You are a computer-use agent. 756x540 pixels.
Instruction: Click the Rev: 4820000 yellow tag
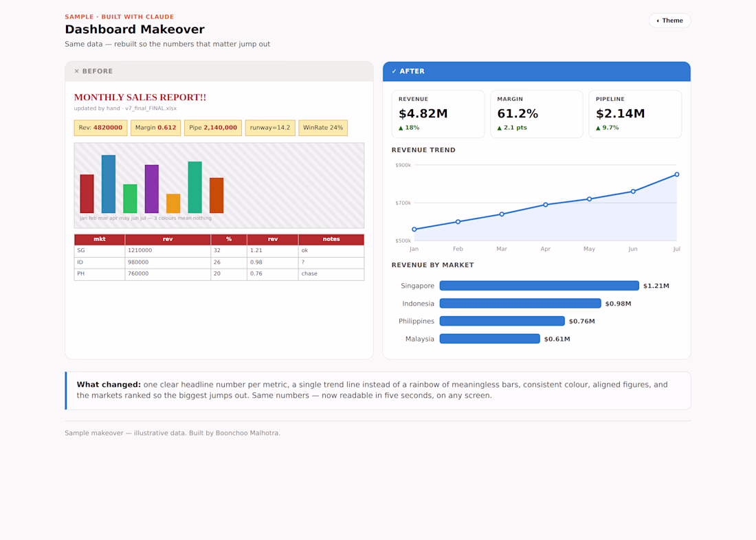click(x=100, y=128)
